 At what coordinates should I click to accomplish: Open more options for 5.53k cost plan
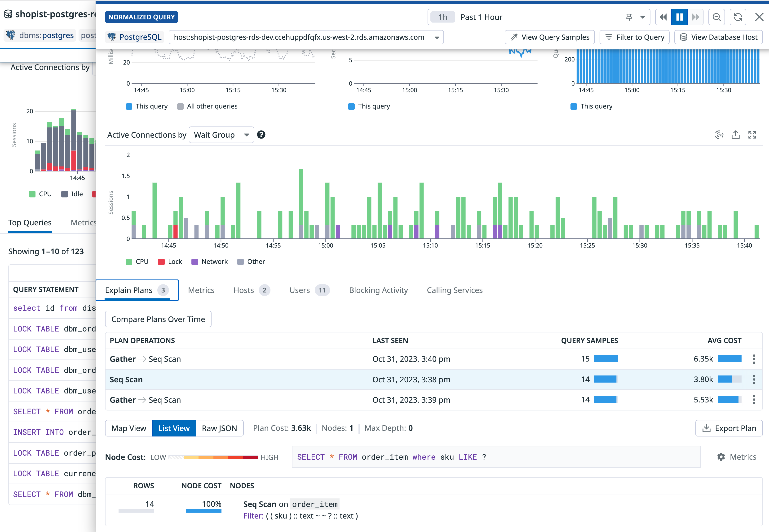tap(754, 400)
